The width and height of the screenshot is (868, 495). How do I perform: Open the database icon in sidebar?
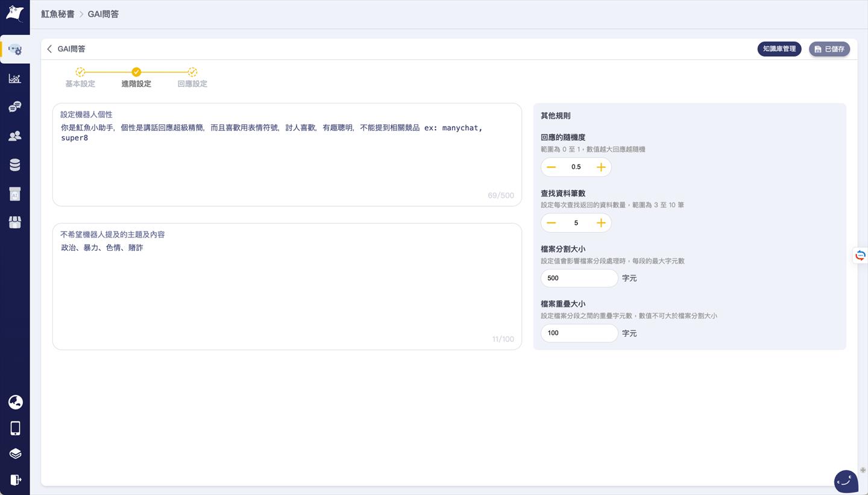tap(14, 165)
